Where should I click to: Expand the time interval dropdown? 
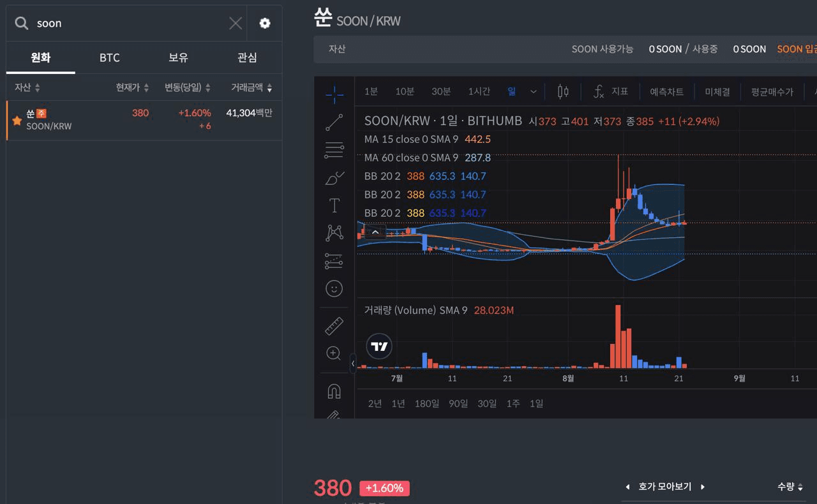(534, 91)
